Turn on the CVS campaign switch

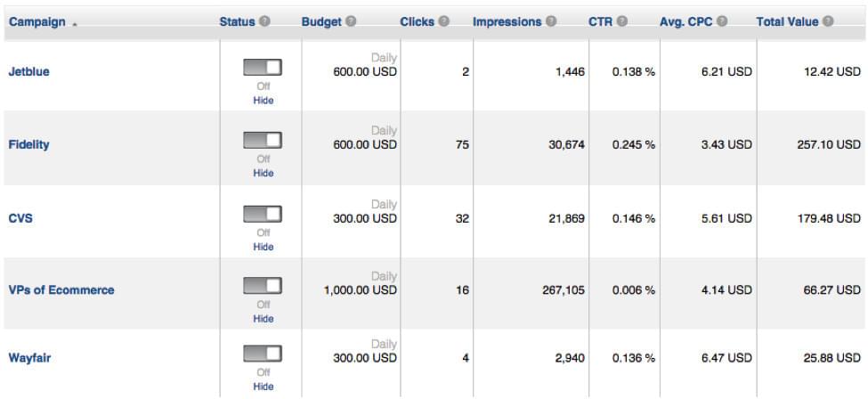tap(263, 214)
